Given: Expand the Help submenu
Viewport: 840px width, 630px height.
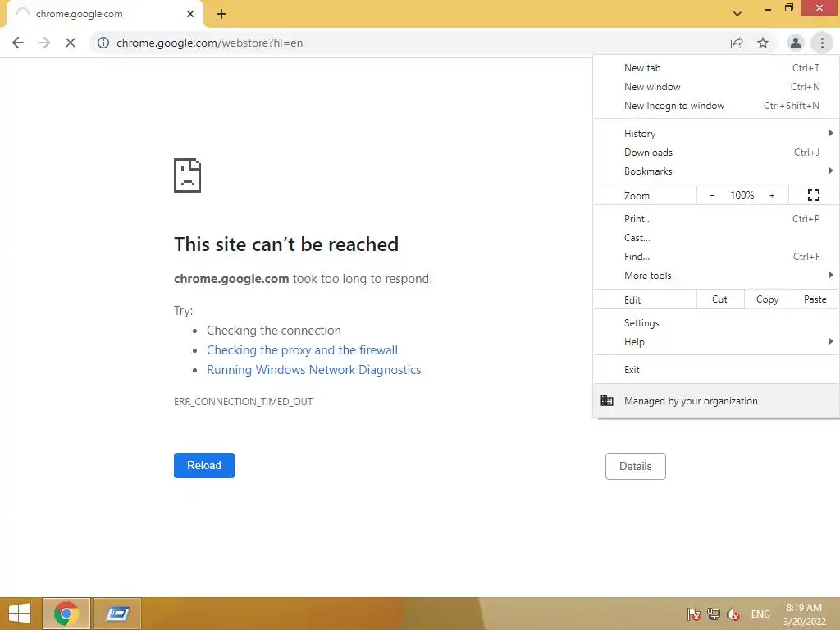Looking at the screenshot, I should 716,342.
